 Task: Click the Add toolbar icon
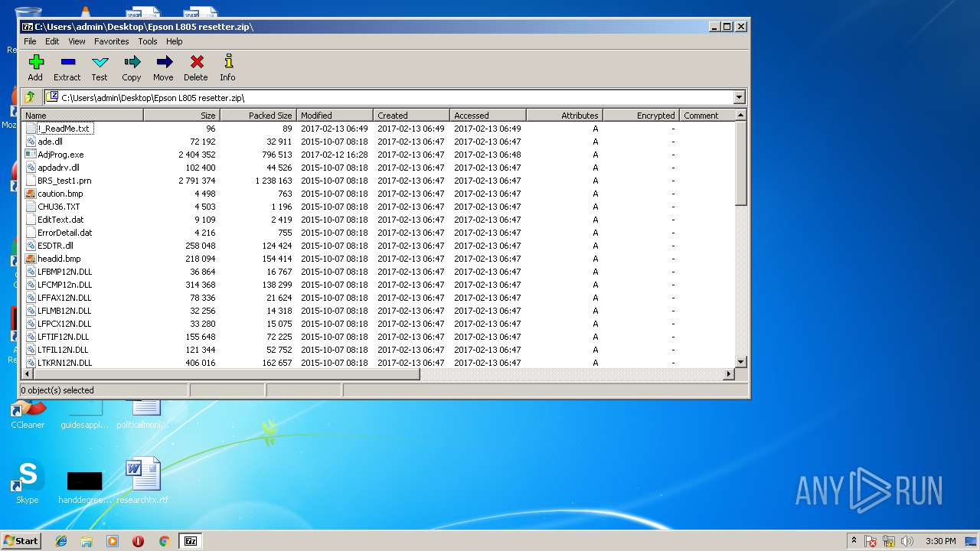tap(36, 63)
